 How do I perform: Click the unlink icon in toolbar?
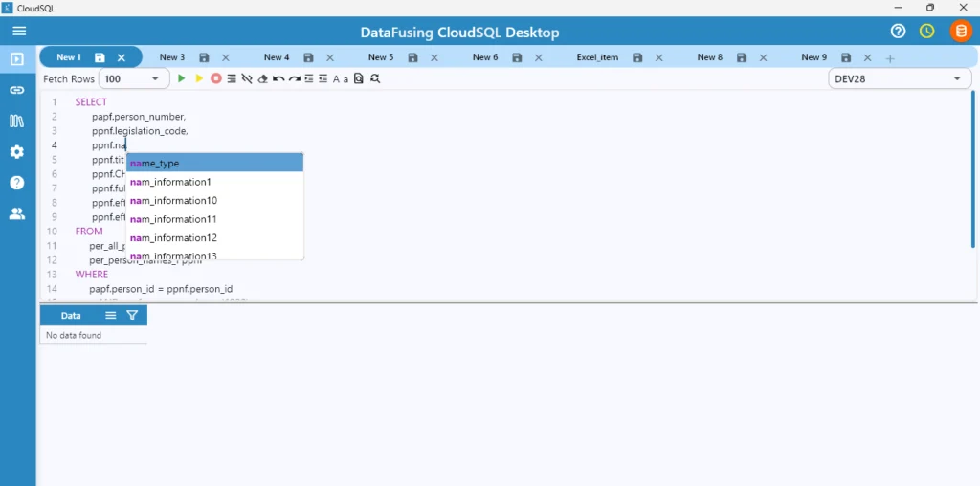click(247, 78)
